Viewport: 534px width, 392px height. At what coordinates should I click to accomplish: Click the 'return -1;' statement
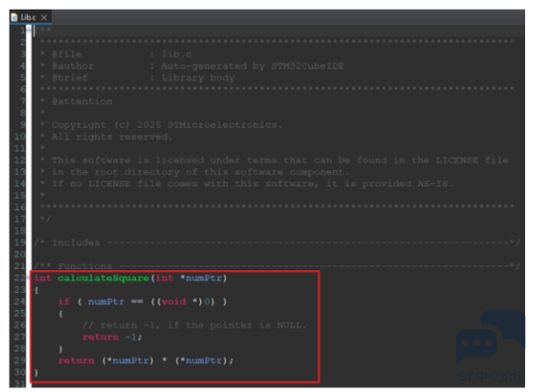click(x=112, y=337)
